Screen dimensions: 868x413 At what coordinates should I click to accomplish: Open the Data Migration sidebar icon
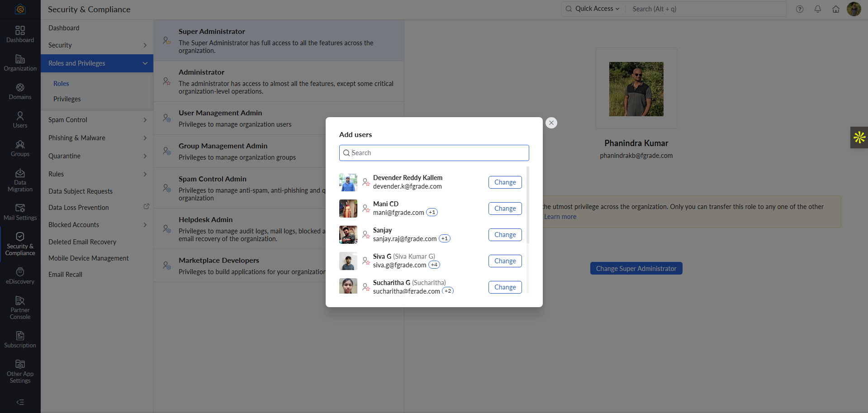pyautogui.click(x=20, y=180)
